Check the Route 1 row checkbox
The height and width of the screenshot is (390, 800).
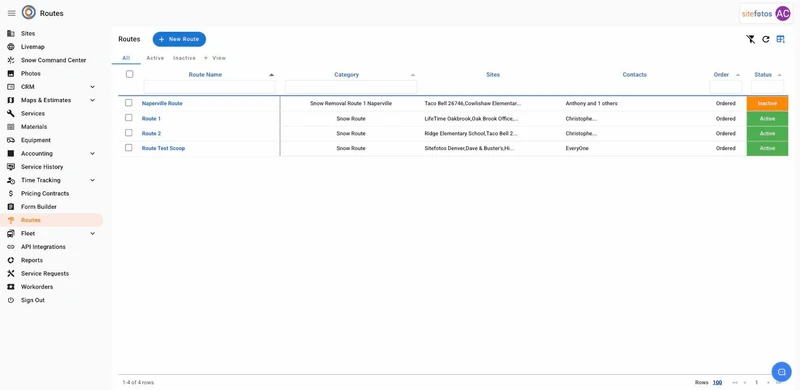129,117
